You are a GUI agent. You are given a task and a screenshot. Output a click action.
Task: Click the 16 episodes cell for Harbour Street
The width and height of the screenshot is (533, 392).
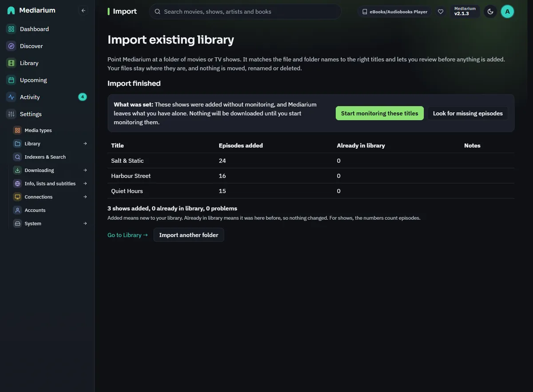223,176
